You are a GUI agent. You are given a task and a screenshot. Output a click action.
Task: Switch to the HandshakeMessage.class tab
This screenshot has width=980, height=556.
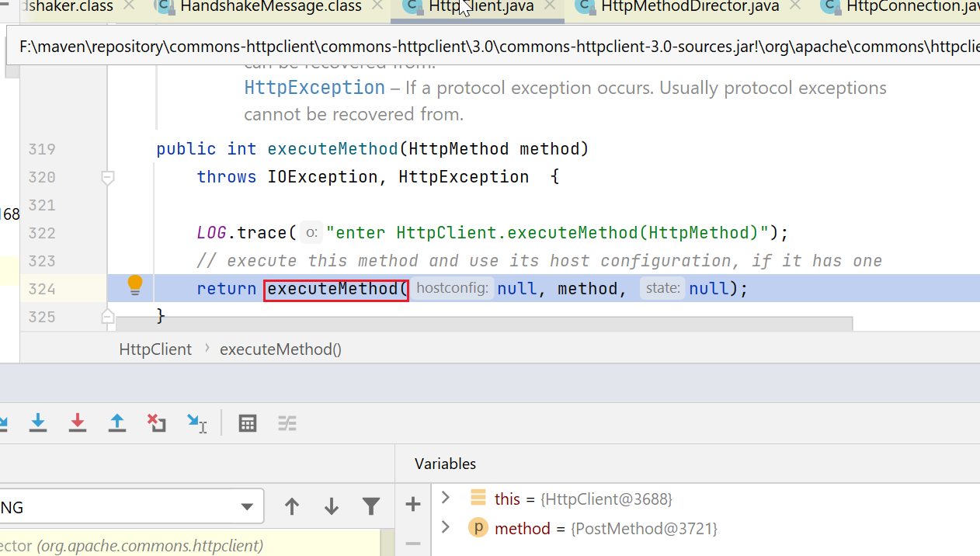point(270,7)
